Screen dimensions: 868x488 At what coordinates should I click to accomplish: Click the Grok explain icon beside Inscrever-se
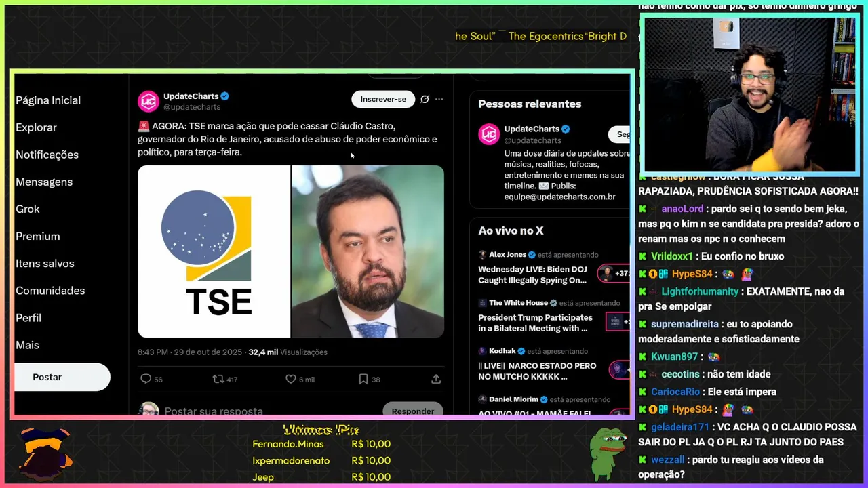point(425,99)
